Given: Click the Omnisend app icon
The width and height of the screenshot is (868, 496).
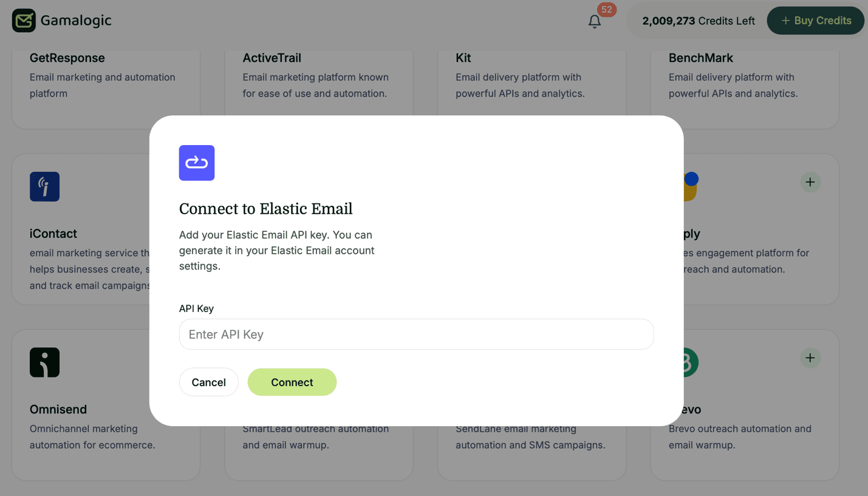Looking at the screenshot, I should [x=44, y=362].
